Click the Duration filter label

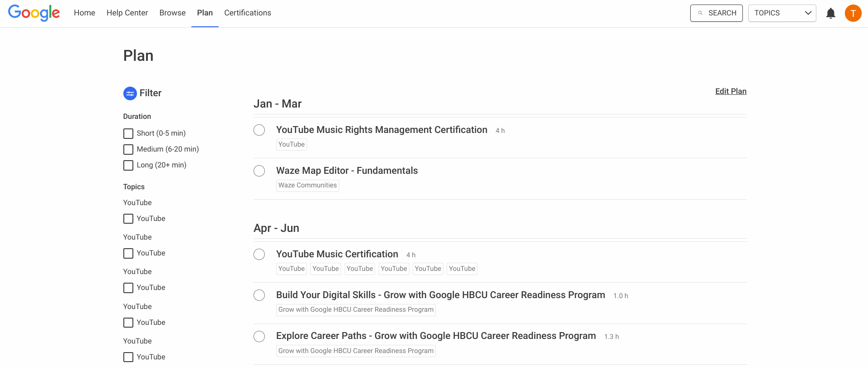137,117
